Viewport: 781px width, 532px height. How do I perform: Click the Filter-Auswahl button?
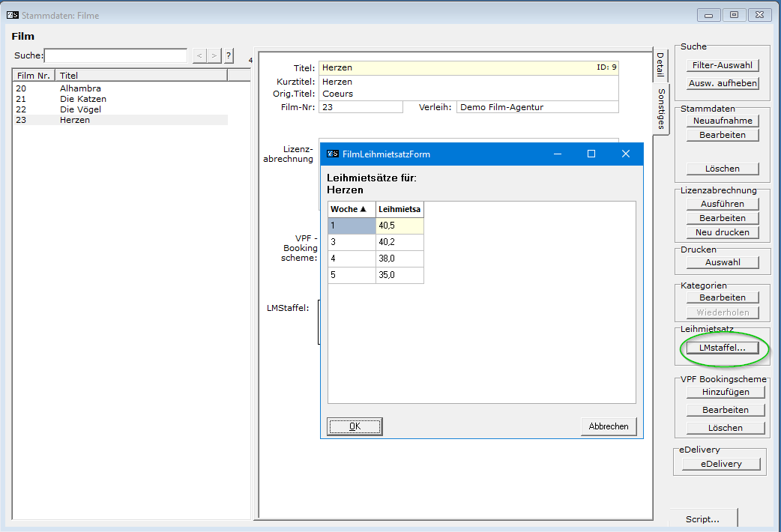tap(723, 65)
